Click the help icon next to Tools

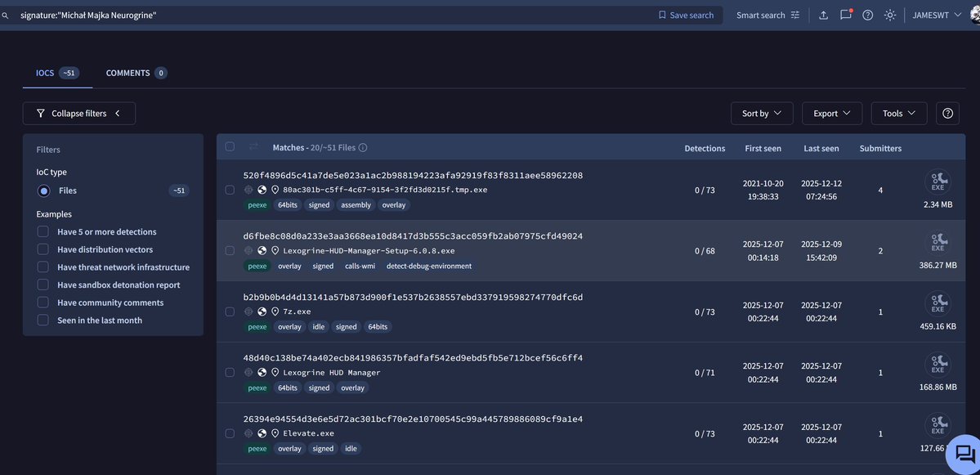click(x=947, y=113)
